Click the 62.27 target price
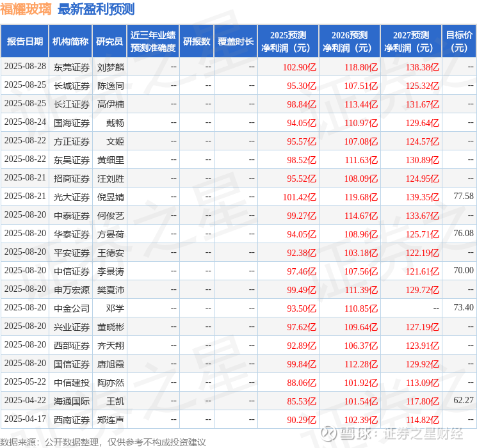The height and width of the screenshot is (448, 477). click(x=464, y=400)
